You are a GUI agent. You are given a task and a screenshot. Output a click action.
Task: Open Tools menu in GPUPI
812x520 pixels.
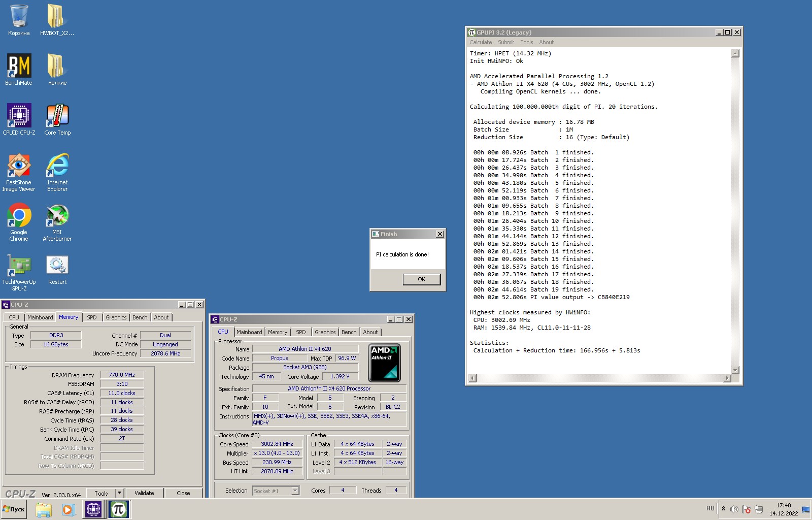point(527,42)
